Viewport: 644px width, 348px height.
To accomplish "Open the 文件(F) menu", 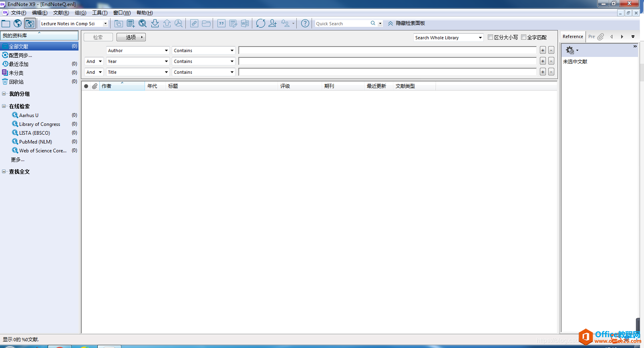I will click(x=18, y=13).
